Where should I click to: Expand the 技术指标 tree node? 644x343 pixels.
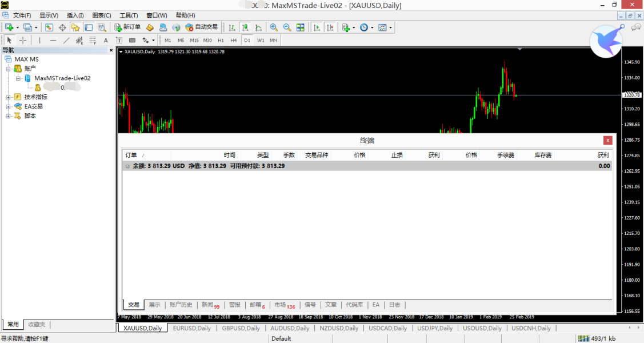click(8, 97)
